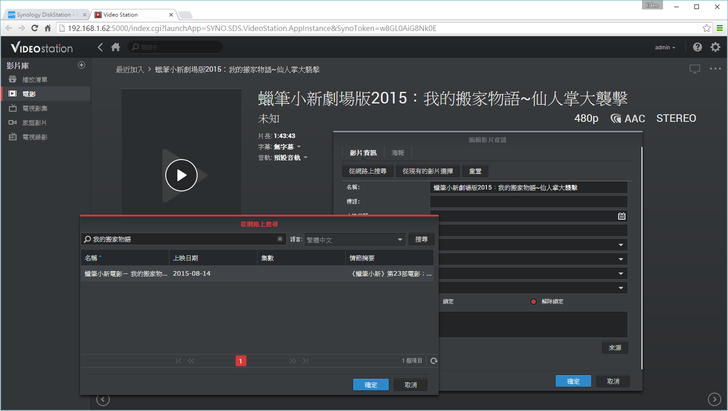
Task: Refresh the online search results
Action: [x=433, y=361]
